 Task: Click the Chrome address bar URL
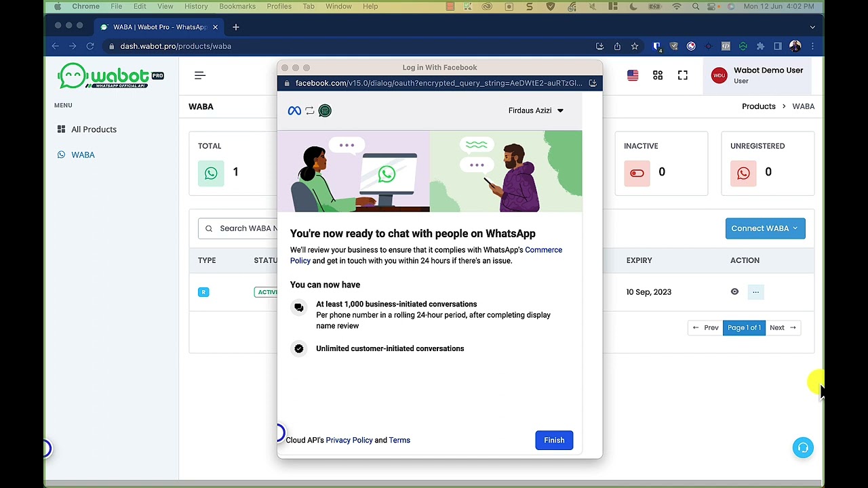coord(176,46)
